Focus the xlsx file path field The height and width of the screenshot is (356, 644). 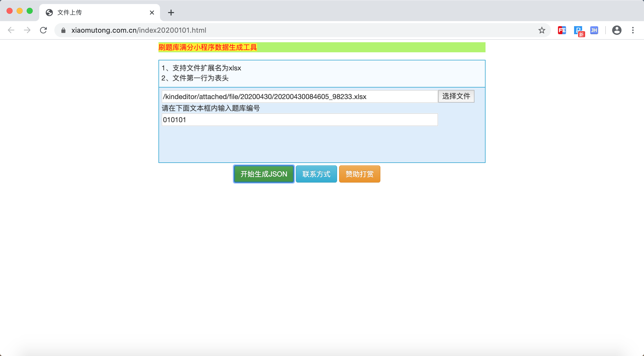(299, 97)
